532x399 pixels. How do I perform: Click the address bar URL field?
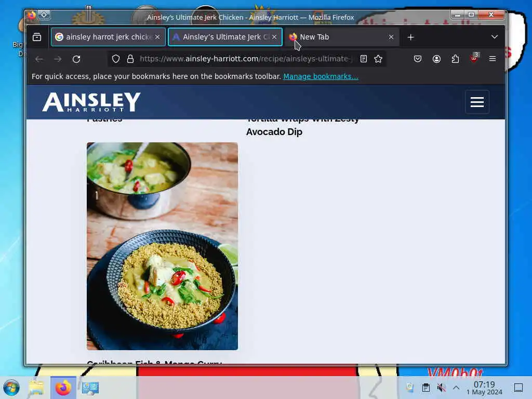pyautogui.click(x=246, y=59)
